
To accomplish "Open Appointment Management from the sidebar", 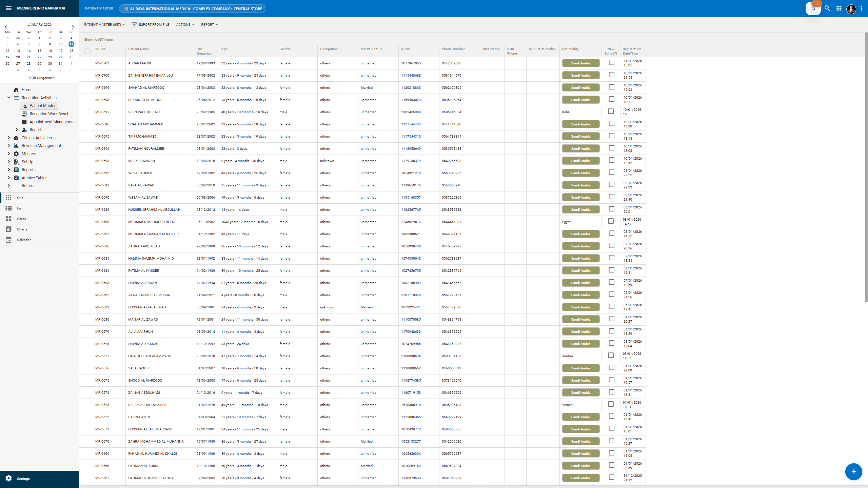I will tap(53, 122).
